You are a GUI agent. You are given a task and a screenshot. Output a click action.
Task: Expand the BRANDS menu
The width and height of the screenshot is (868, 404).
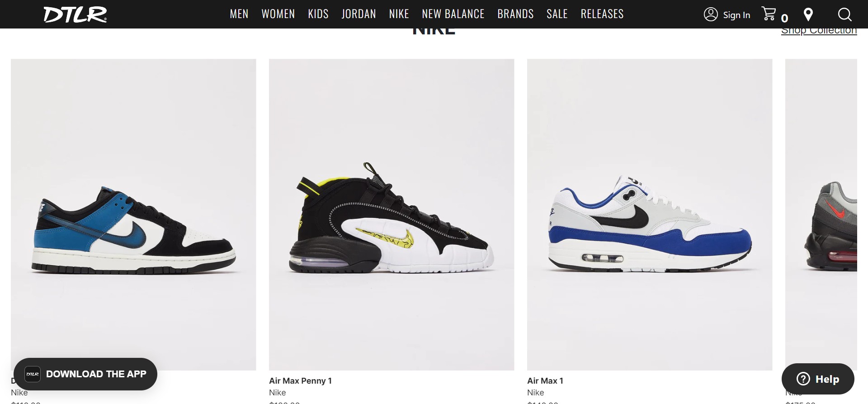pos(515,14)
